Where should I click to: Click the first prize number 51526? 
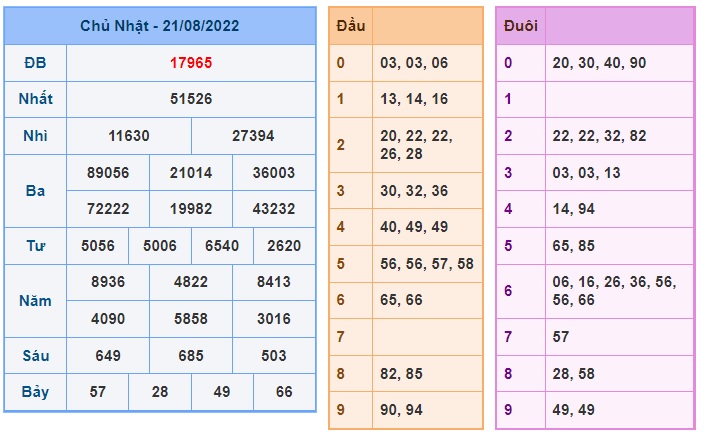point(191,99)
